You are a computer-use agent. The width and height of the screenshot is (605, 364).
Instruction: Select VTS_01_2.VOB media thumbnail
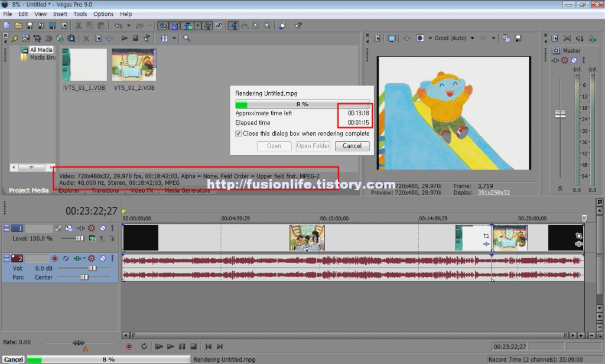(134, 64)
